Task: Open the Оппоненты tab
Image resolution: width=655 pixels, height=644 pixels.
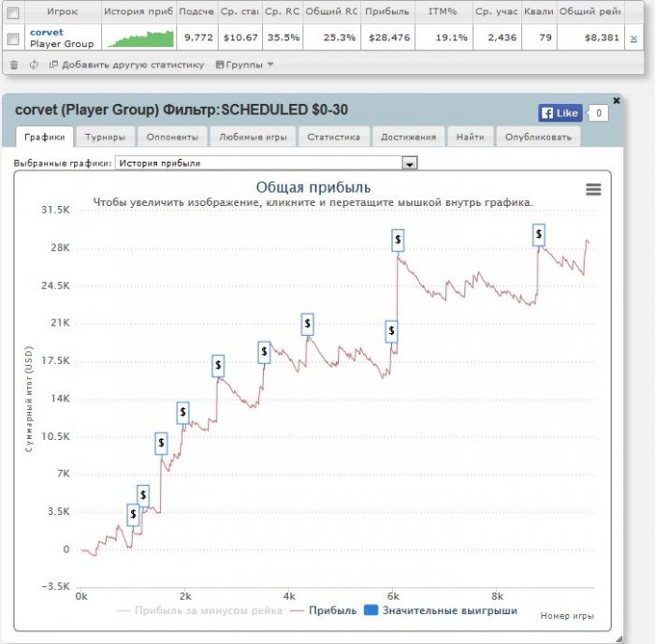Action: click(172, 137)
